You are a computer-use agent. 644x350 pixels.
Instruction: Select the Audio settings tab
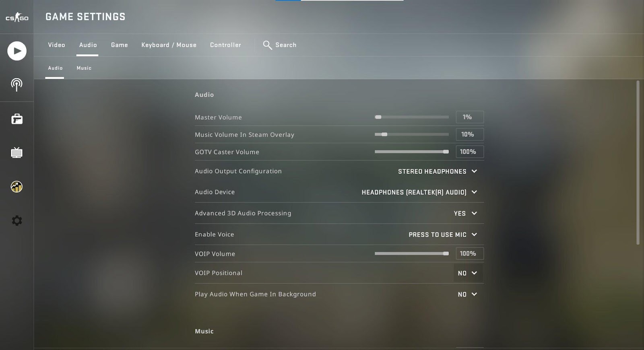point(88,45)
